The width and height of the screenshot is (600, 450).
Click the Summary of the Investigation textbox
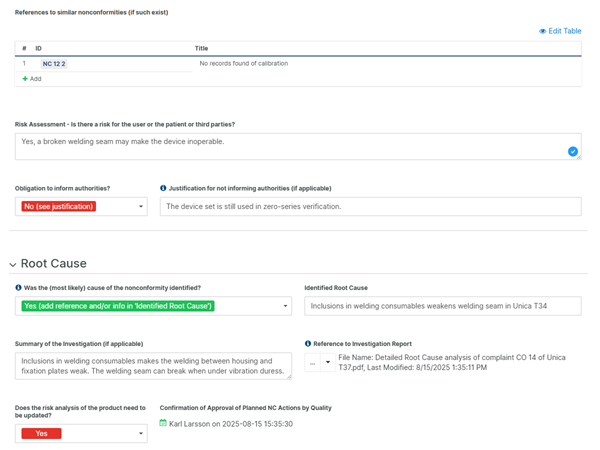click(153, 366)
